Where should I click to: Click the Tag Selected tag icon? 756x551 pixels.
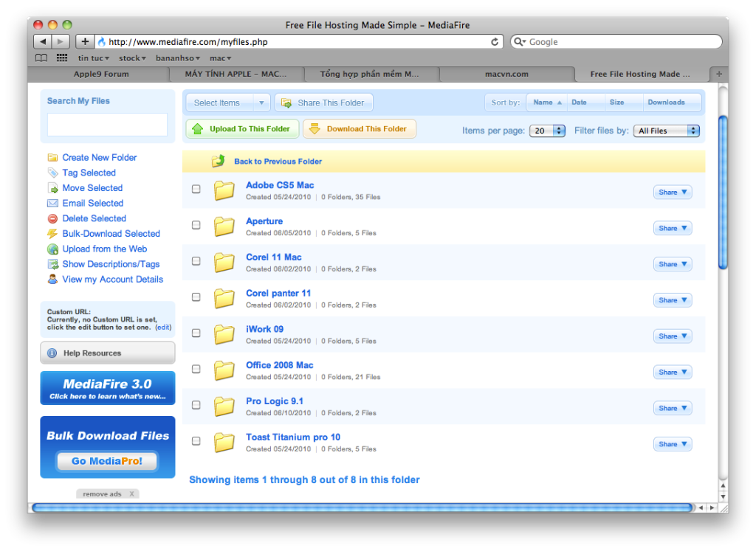[x=52, y=173]
